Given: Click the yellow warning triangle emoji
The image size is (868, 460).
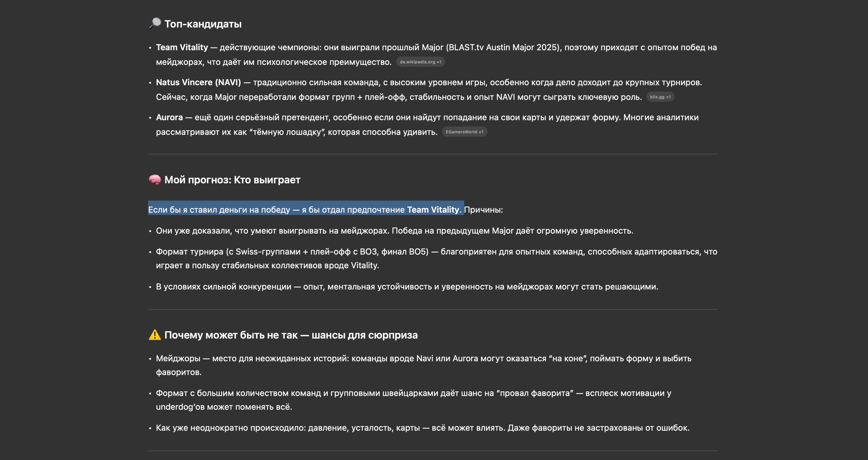Looking at the screenshot, I should point(155,335).
